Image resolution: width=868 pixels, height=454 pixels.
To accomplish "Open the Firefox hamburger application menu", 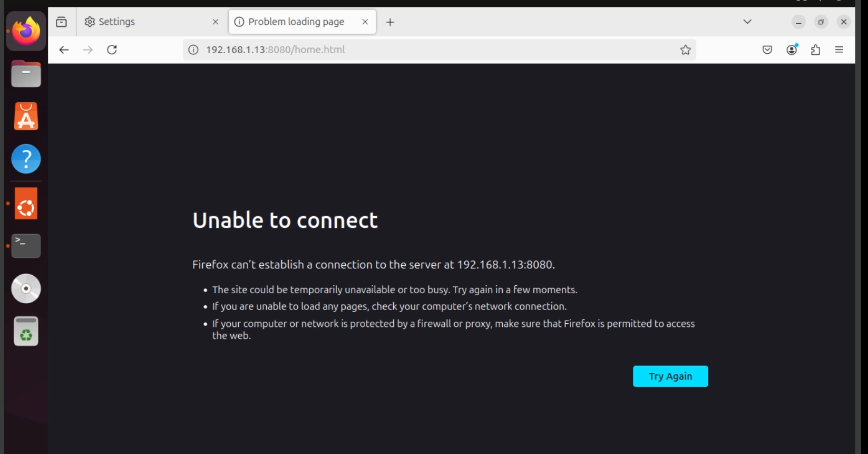I will pos(839,50).
